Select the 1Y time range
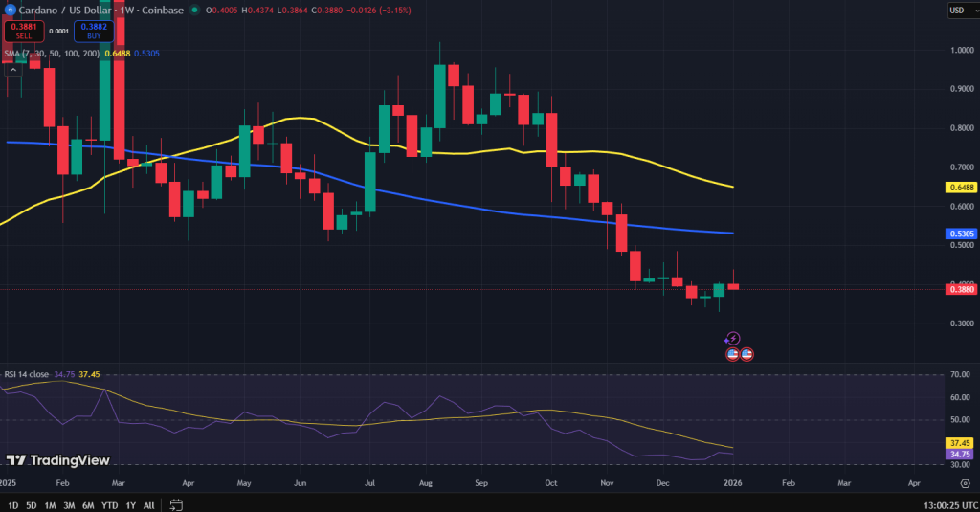 [x=130, y=505]
